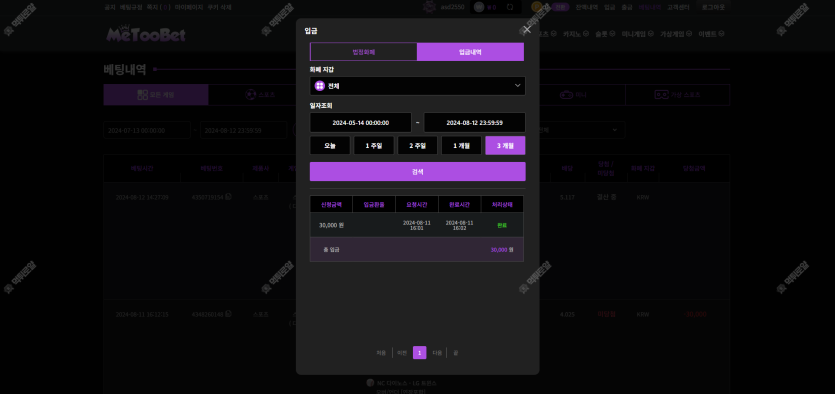Click the purple 검색 search button
The image size is (835, 394).
[x=418, y=171]
